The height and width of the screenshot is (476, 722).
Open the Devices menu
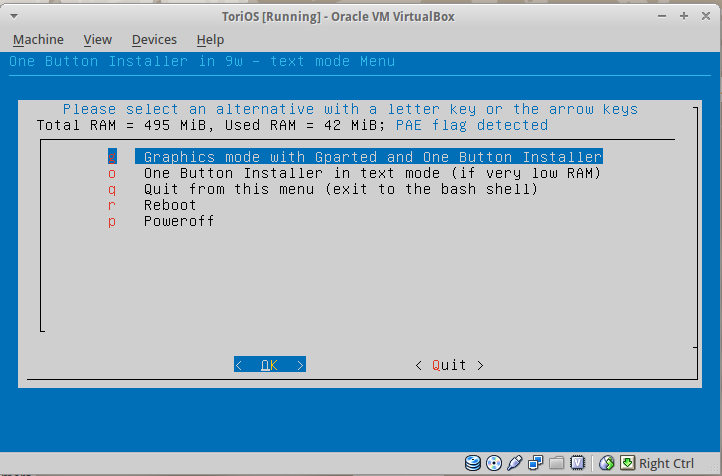(154, 40)
